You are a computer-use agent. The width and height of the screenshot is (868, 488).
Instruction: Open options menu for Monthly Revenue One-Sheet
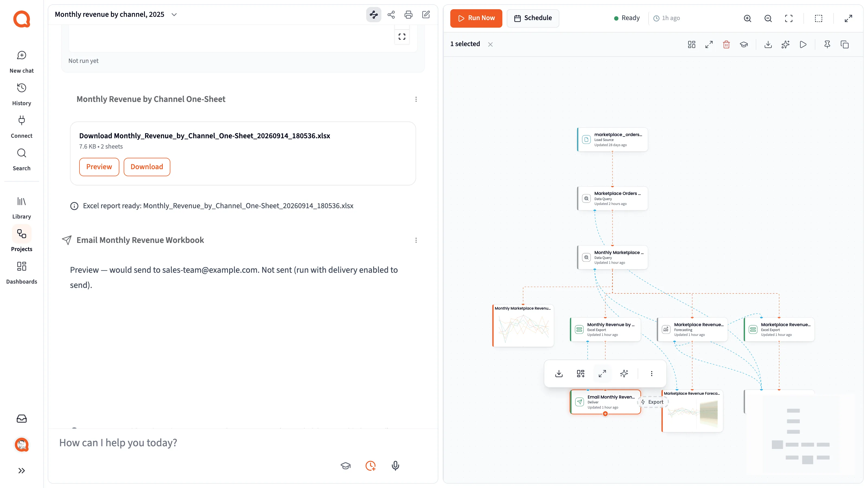coord(416,99)
